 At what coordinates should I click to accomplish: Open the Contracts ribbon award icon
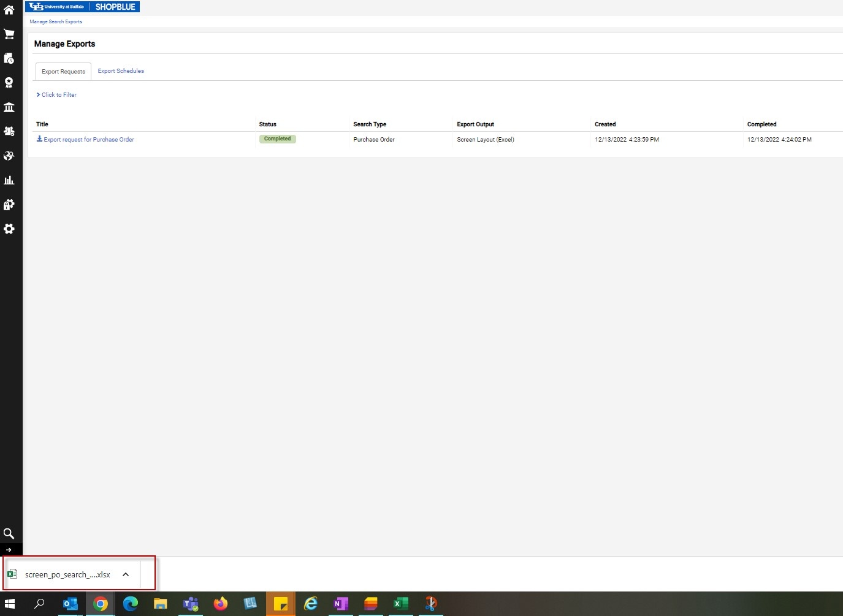(9, 83)
